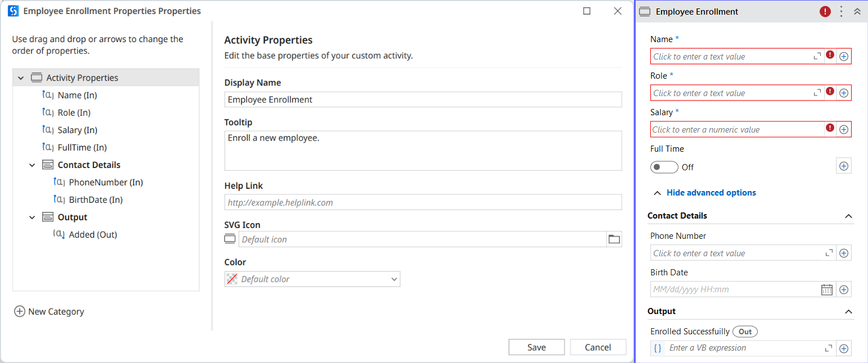Image resolution: width=868 pixels, height=363 pixels.
Task: Open the activity's three-dot options menu
Action: tap(842, 12)
